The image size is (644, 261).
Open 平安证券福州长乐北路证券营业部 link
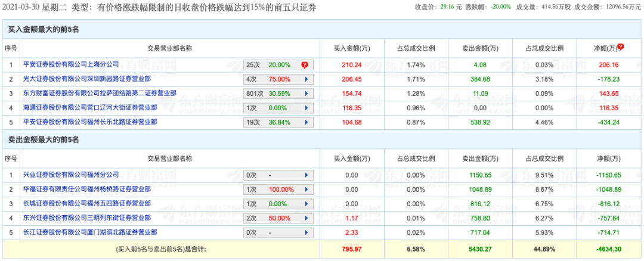(90, 122)
